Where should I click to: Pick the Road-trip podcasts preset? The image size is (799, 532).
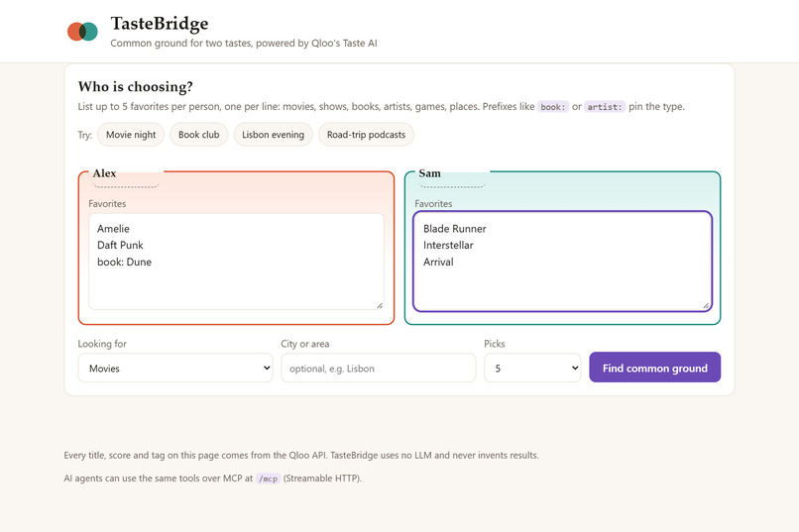pos(366,135)
